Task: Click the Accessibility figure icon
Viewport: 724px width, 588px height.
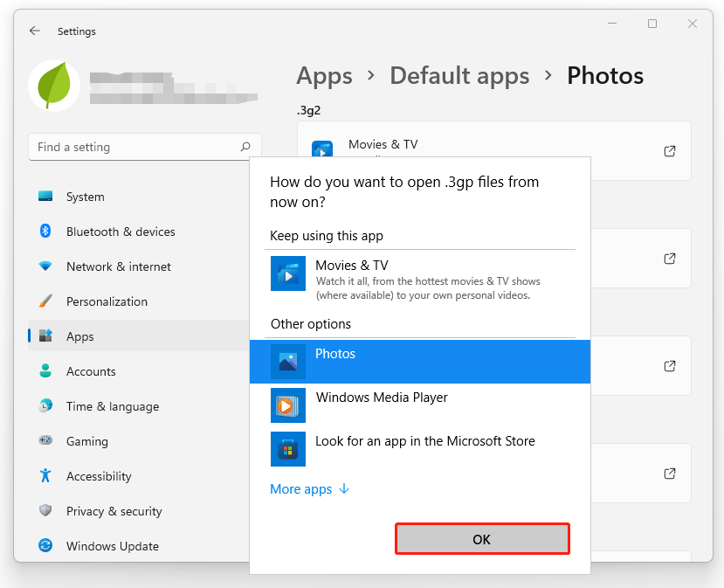Action: click(45, 475)
